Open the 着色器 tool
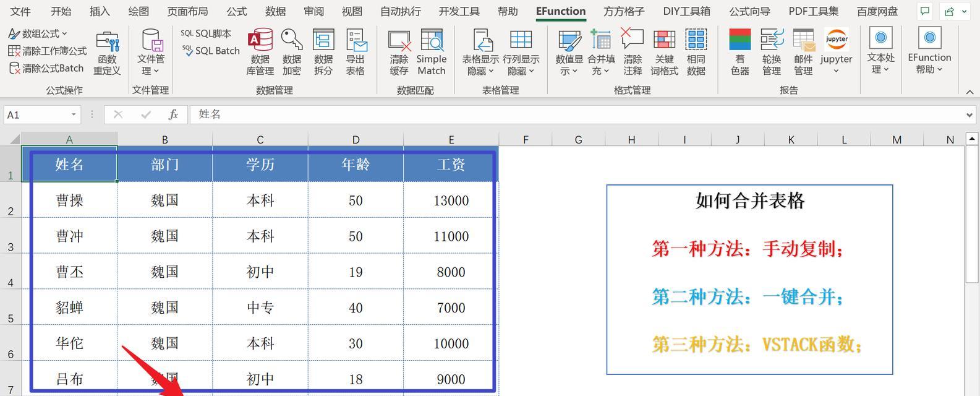 (x=740, y=53)
